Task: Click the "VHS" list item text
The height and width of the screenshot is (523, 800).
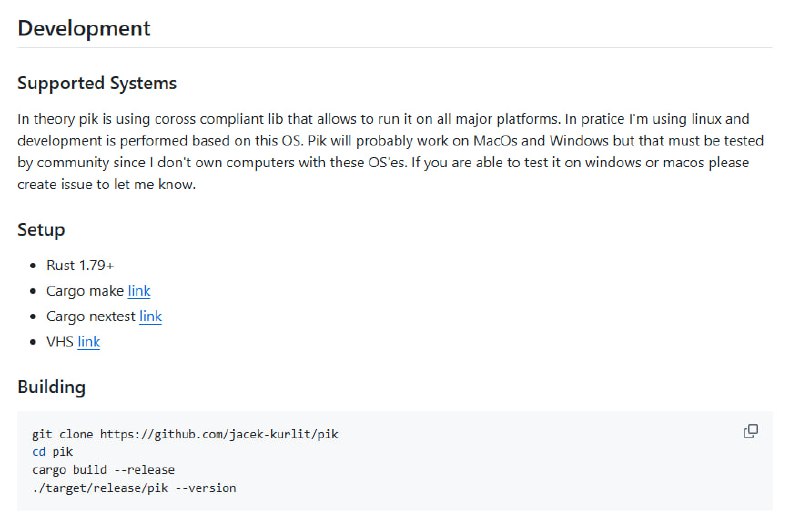Action: point(59,342)
